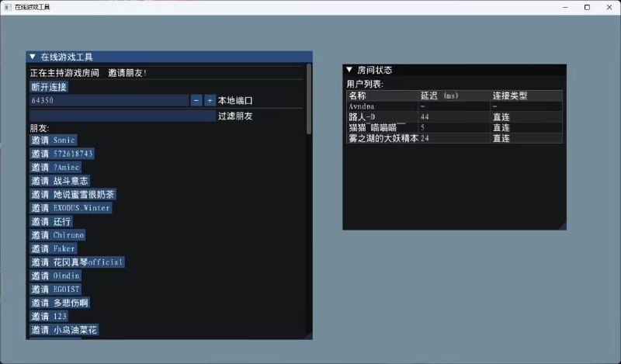Screen dimensions: 621x364
Task: Invite friend EGOIST
Action: [55, 289]
